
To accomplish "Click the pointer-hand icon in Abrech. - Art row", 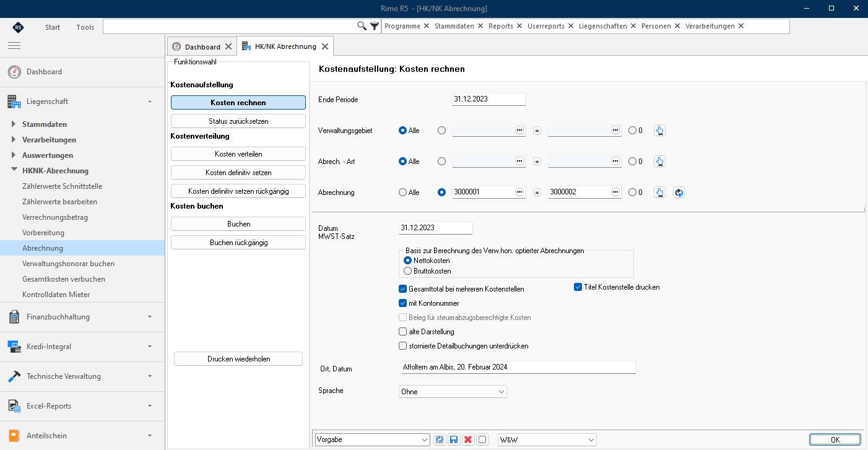I will click(660, 162).
